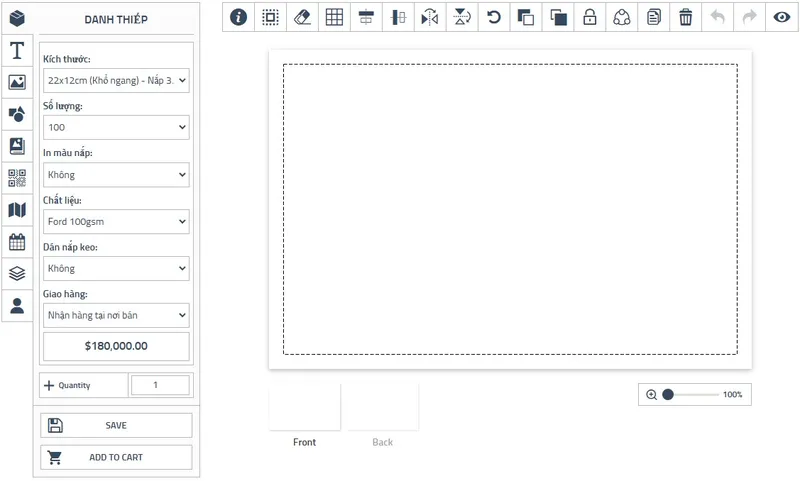Click flip vertical icon
The width and height of the screenshot is (800, 481).
462,17
